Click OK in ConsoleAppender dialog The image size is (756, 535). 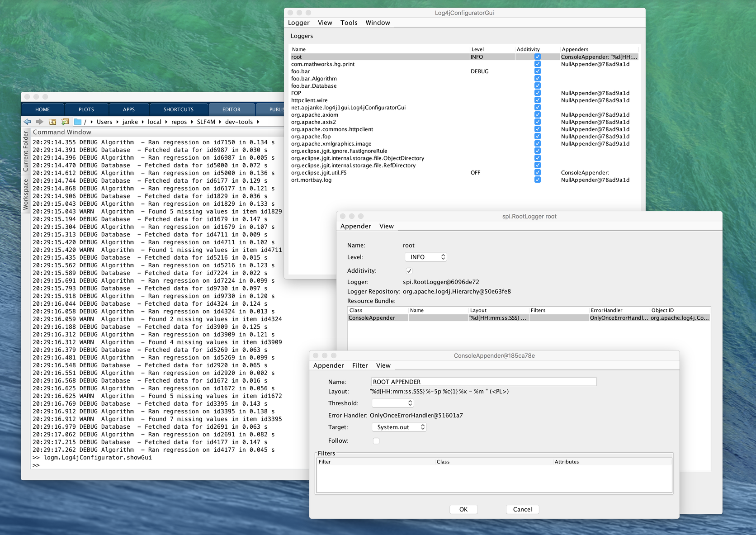(x=463, y=509)
